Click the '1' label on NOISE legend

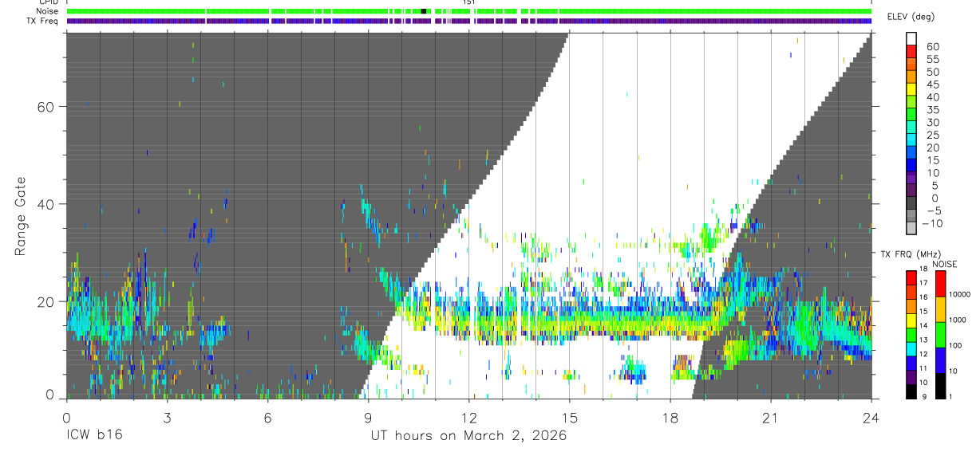pyautogui.click(x=950, y=396)
